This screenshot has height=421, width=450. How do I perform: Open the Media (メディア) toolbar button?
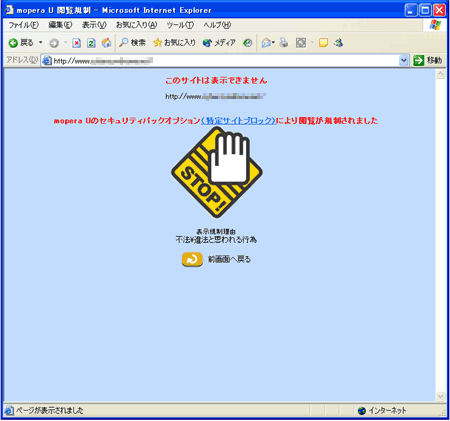219,43
